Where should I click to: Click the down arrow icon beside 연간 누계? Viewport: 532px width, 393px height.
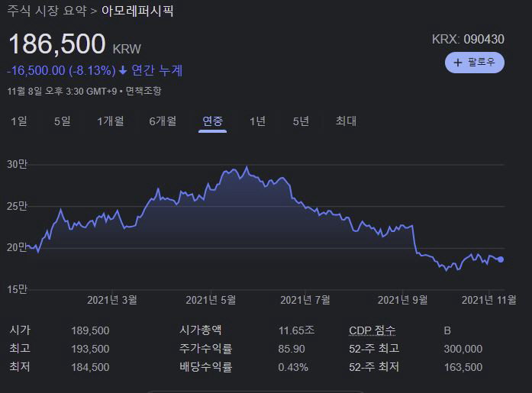pos(123,70)
